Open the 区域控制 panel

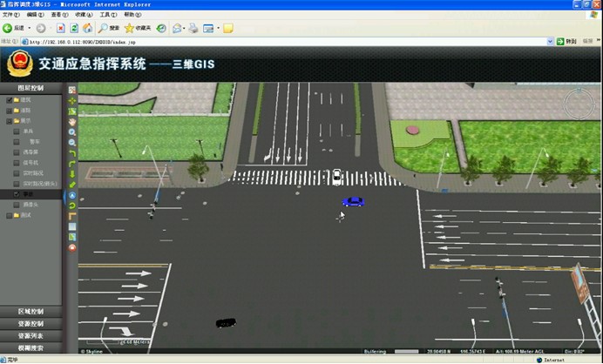(30, 312)
